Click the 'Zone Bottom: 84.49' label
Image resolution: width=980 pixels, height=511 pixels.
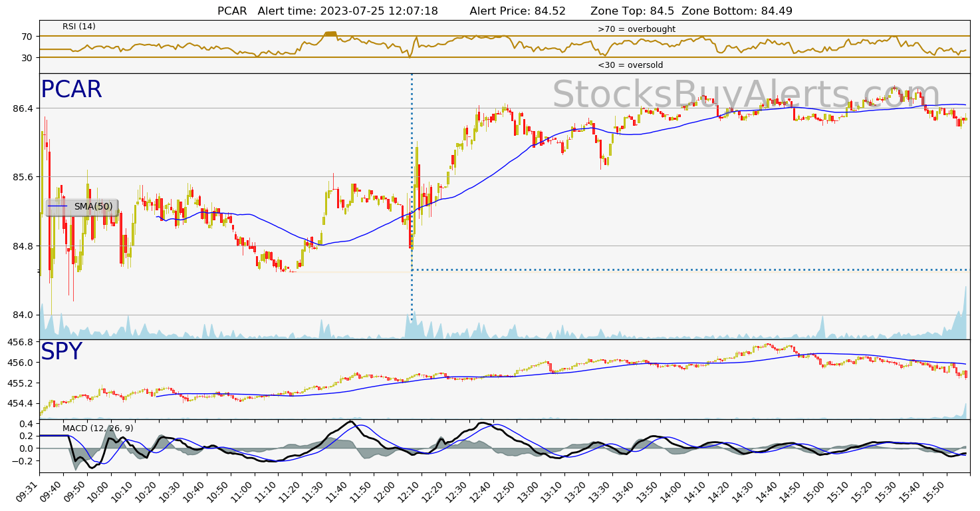[737, 11]
